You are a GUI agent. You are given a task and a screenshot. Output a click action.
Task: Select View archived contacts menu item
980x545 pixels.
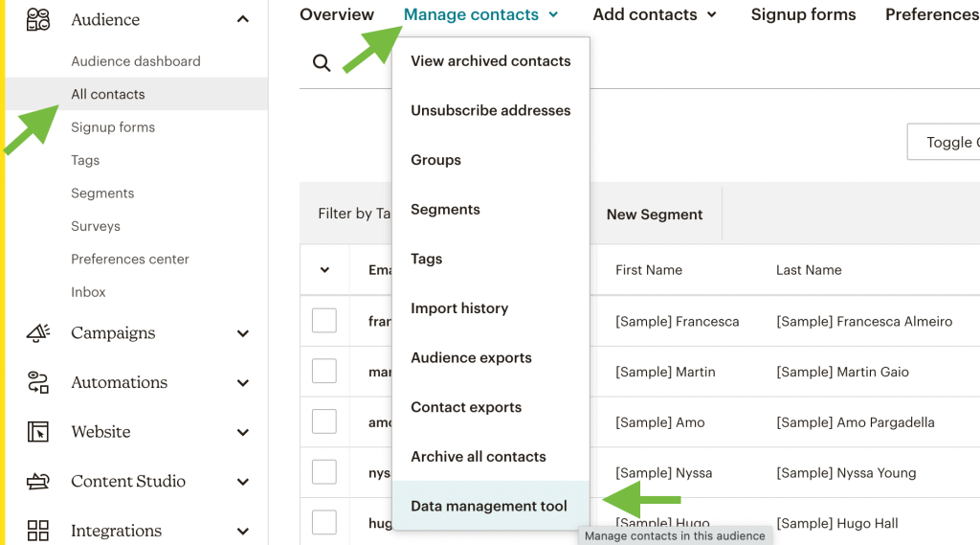coord(490,60)
